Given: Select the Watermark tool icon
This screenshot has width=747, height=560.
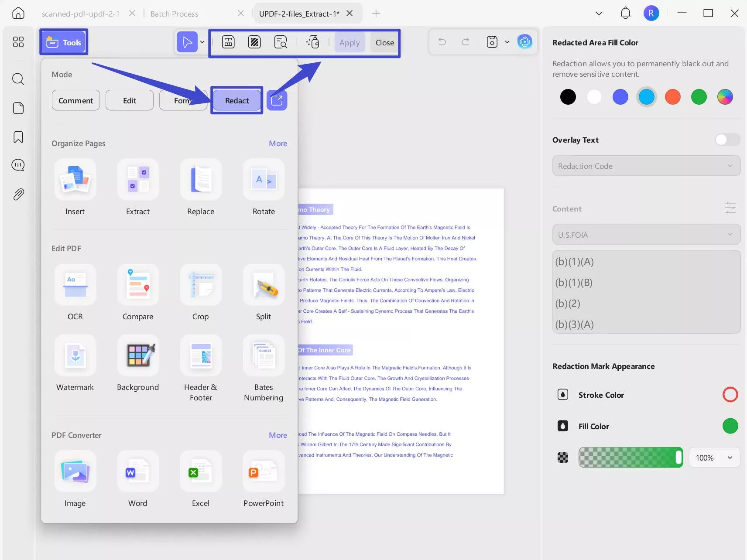Looking at the screenshot, I should click(x=75, y=356).
